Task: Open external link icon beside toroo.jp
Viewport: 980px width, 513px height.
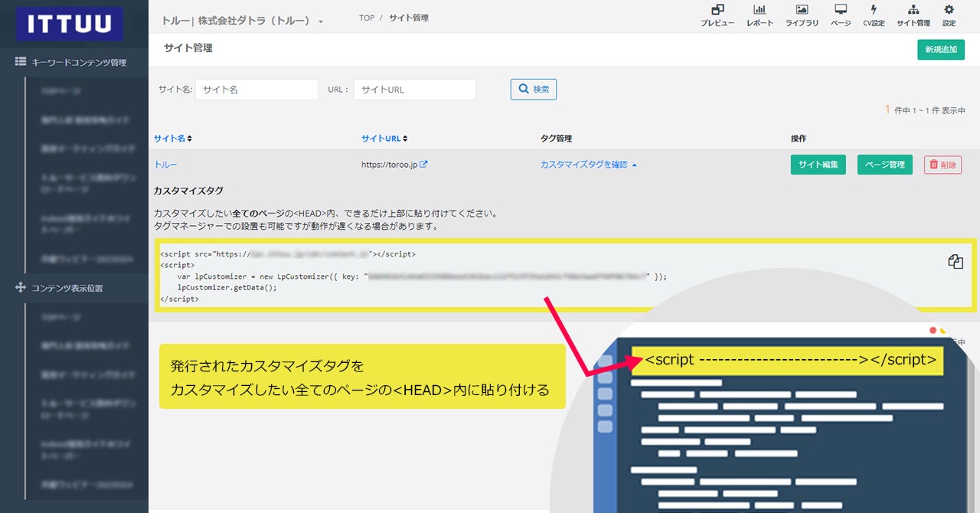Action: pyautogui.click(x=423, y=165)
